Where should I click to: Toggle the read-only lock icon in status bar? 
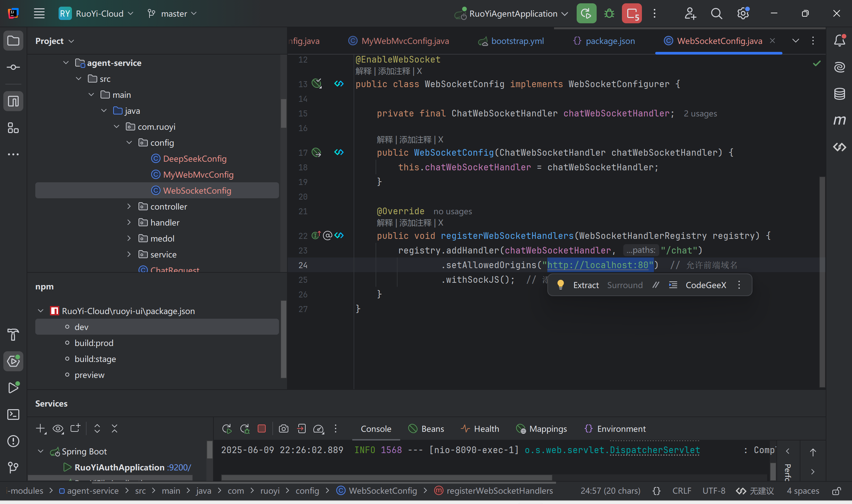(x=836, y=491)
